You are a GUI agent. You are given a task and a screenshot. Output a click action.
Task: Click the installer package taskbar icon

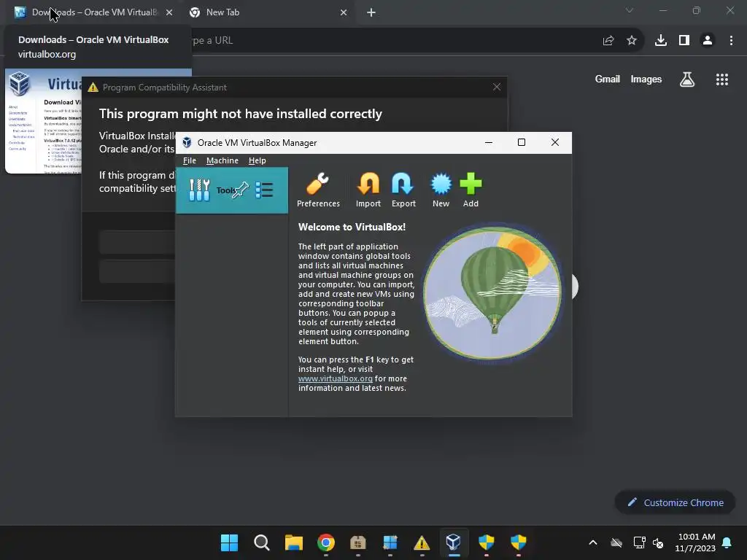click(357, 542)
